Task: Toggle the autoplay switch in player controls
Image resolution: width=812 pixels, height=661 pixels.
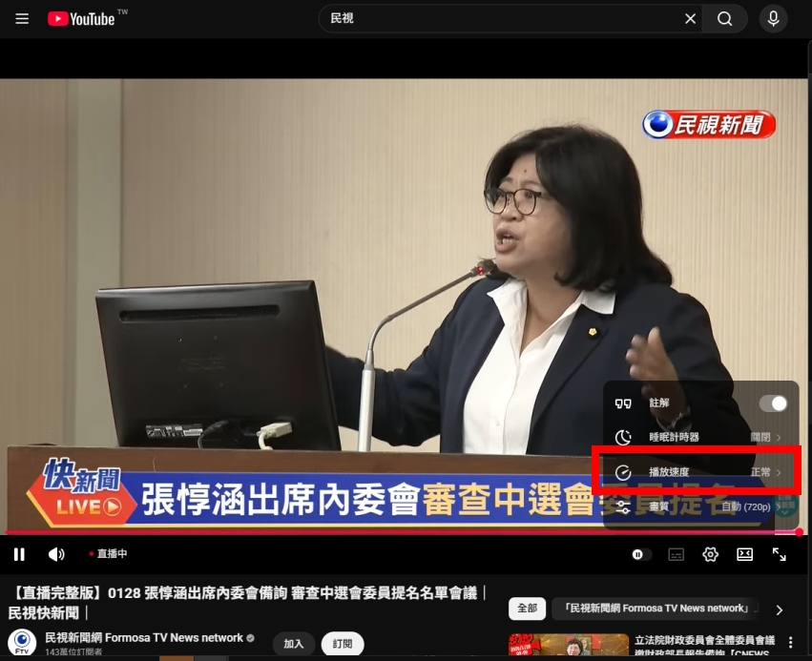Action: (639, 553)
